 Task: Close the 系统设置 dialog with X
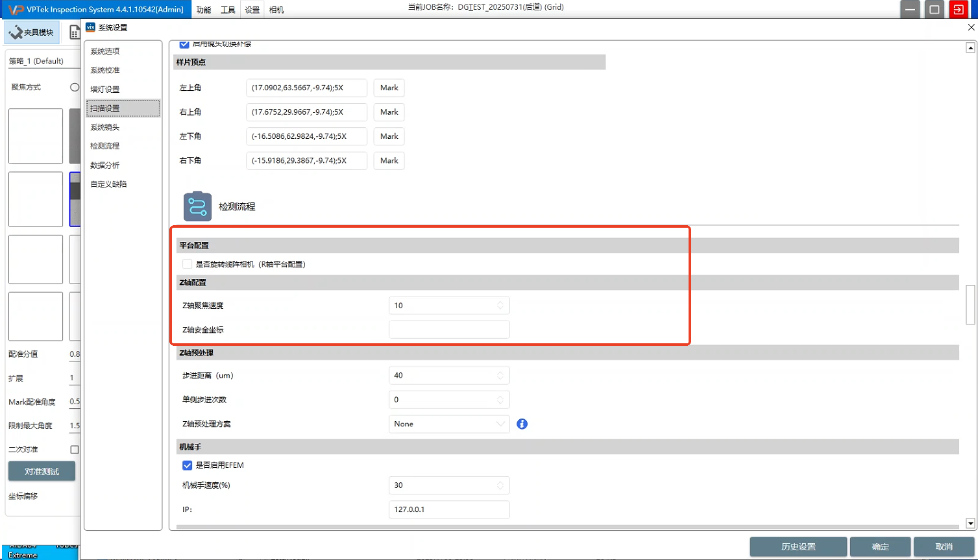[971, 27]
